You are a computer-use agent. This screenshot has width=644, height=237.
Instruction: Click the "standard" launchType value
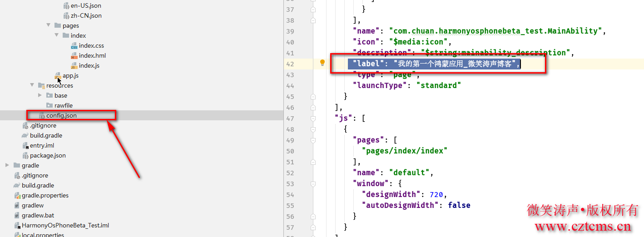[439, 85]
